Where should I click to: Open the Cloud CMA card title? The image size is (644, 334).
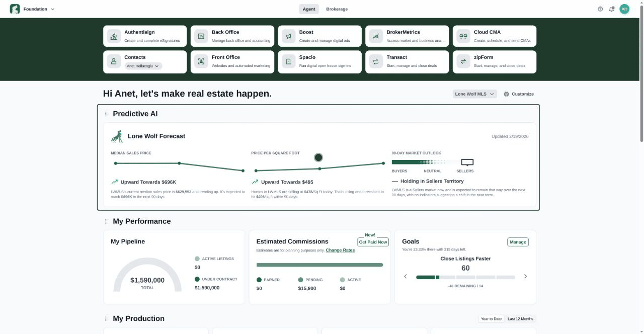coord(487,32)
